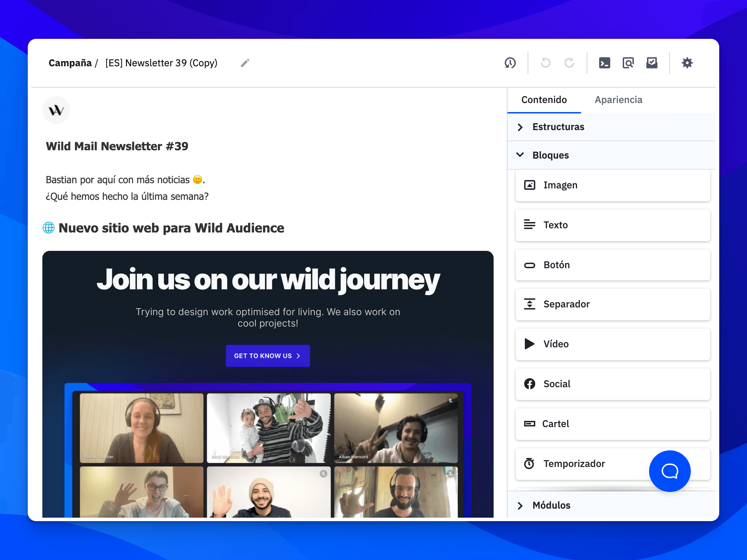
Task: Select the Imagen block label
Action: pos(561,185)
